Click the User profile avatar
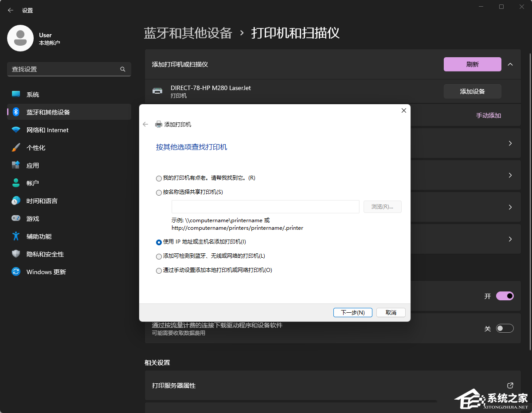This screenshot has width=532, height=413. point(20,38)
